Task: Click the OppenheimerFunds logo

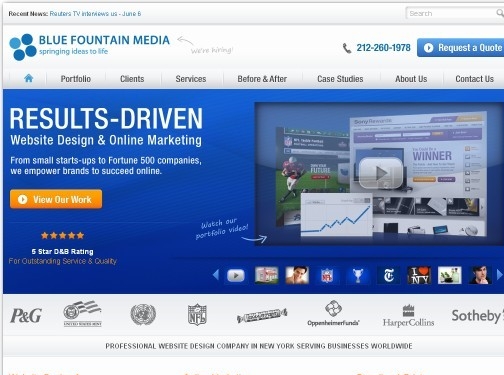Action: [x=333, y=313]
